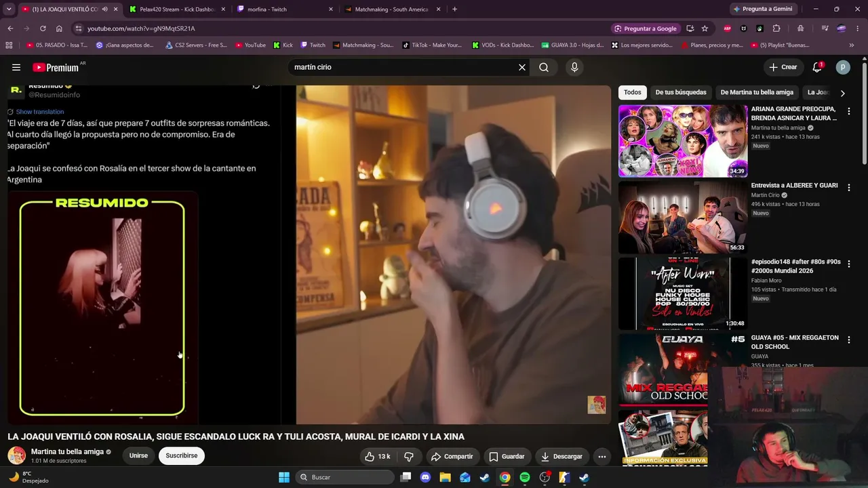Open the Ariana Grande Preocupa thumbnail
Screen dimensions: 868x488
(x=683, y=141)
